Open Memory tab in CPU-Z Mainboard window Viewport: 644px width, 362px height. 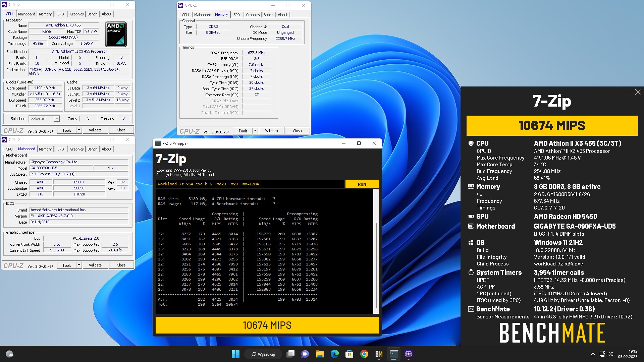coord(45,149)
